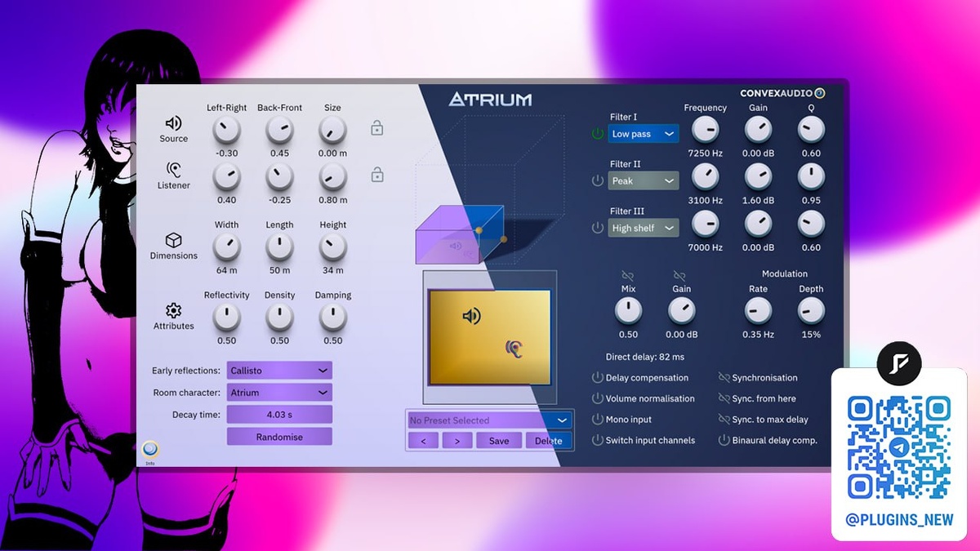Open the Early reflections Callisto dropdown
The width and height of the screenshot is (980, 551).
pyautogui.click(x=279, y=371)
